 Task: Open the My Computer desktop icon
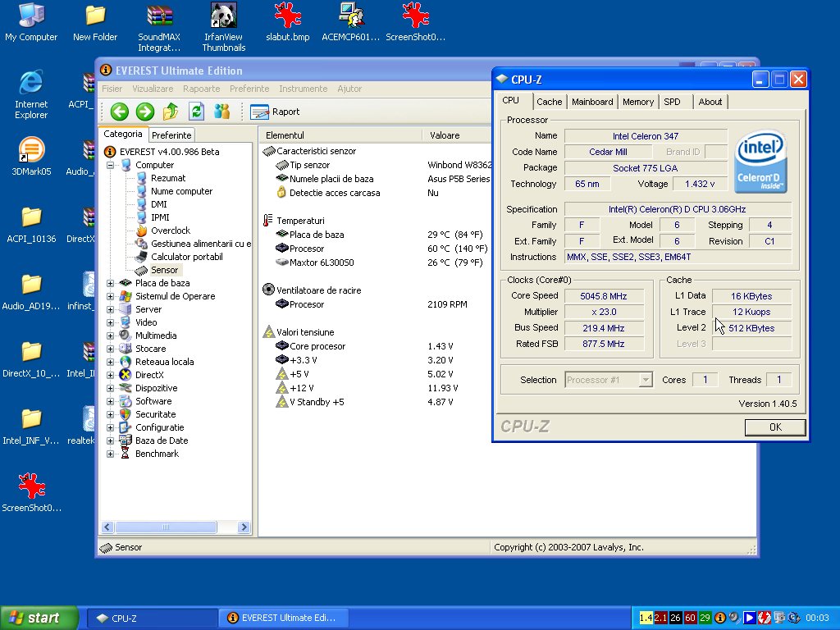pyautogui.click(x=31, y=22)
